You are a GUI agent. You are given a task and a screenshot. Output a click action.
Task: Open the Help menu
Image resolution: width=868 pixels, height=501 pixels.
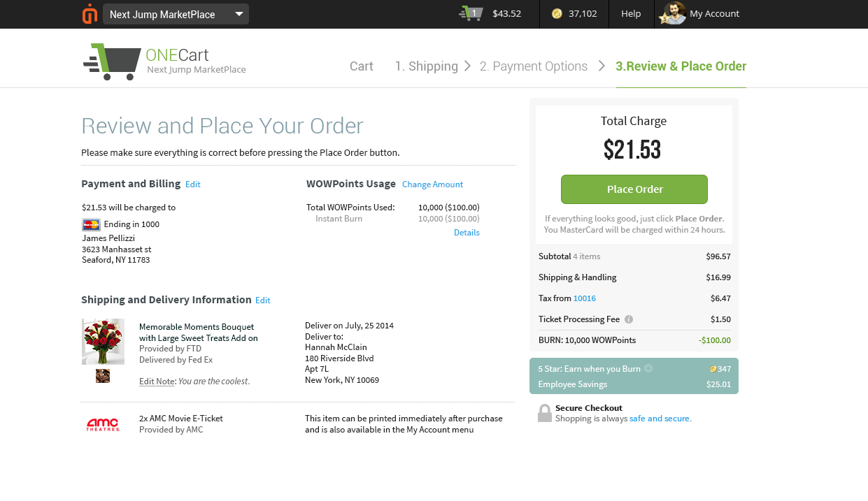coord(631,13)
